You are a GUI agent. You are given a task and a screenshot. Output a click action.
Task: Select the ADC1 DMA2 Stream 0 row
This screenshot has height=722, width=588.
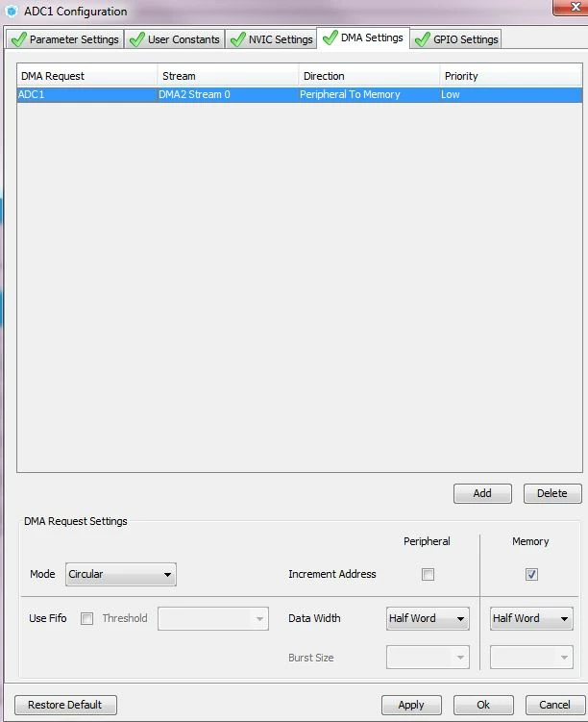(x=300, y=94)
